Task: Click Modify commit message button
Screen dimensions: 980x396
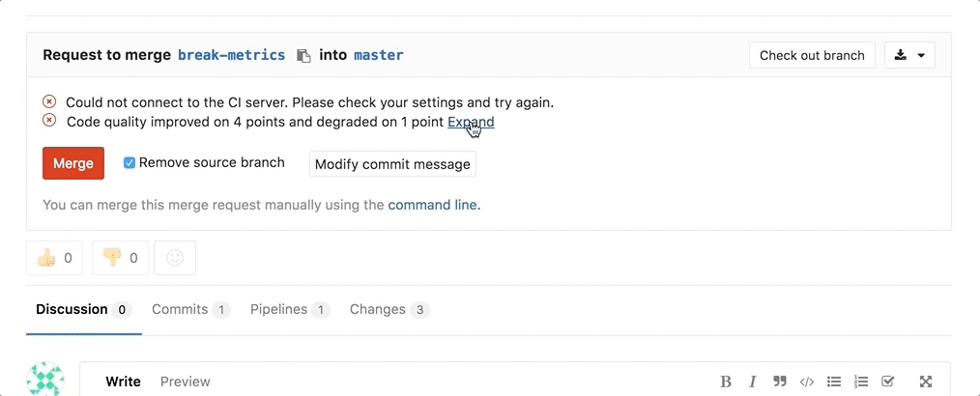Action: 392,164
